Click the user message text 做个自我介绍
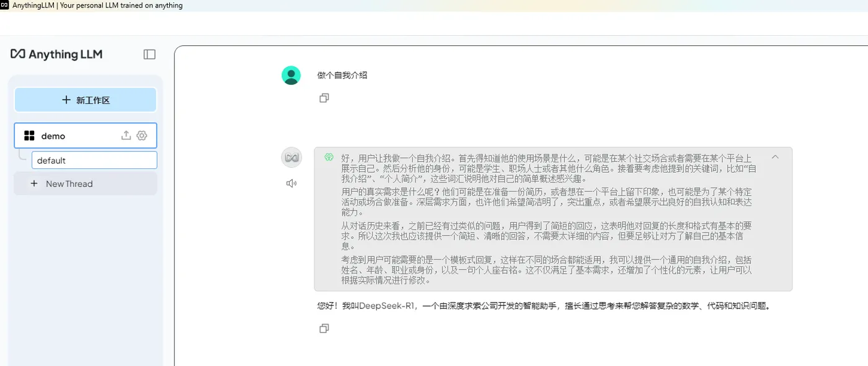Image resolution: width=868 pixels, height=366 pixels. (342, 75)
